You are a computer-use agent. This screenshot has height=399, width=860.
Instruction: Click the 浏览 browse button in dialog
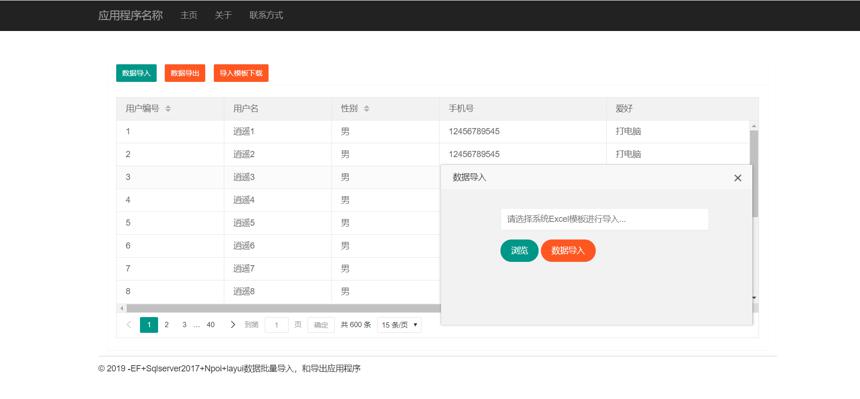click(519, 251)
